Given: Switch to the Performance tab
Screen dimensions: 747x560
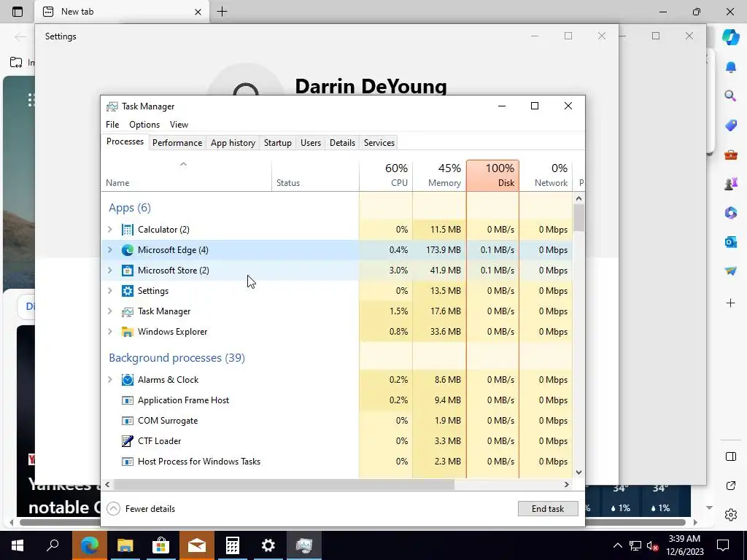Looking at the screenshot, I should (x=177, y=143).
